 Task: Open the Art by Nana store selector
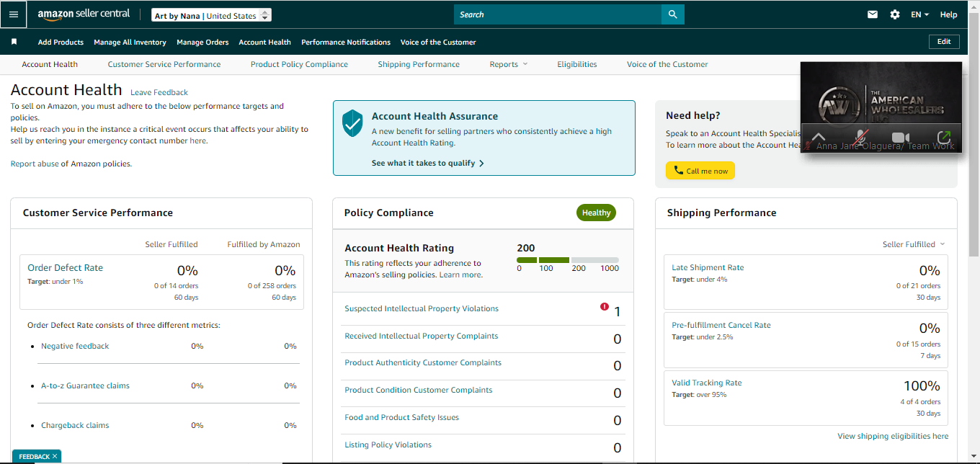pyautogui.click(x=212, y=15)
